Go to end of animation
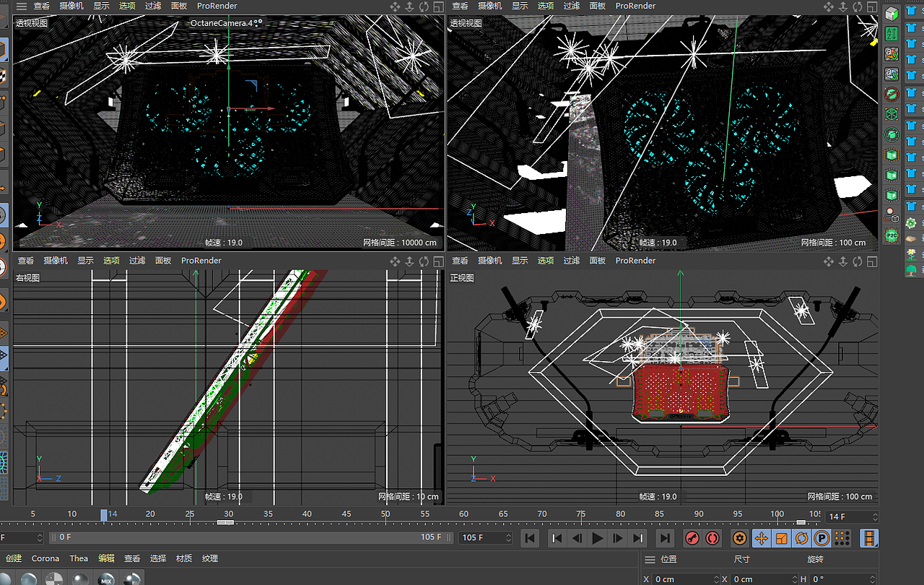 (x=665, y=538)
